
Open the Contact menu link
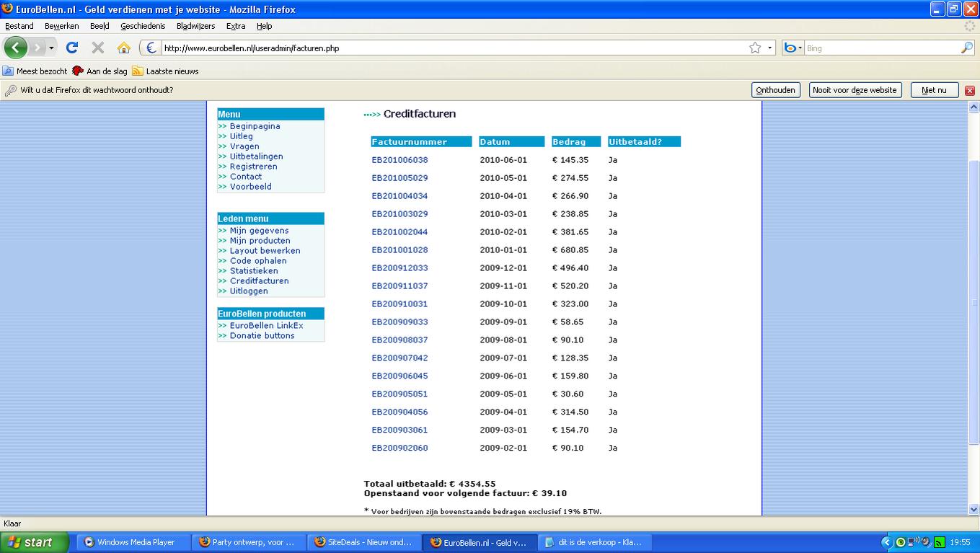point(246,177)
